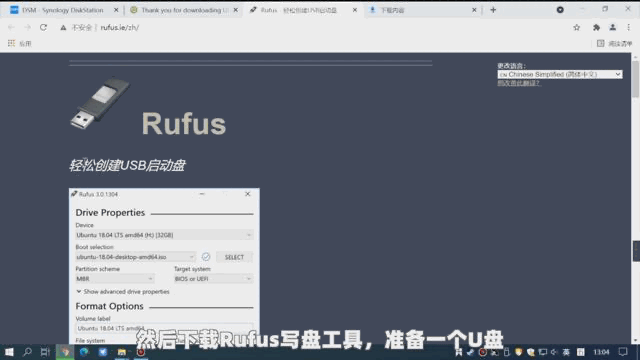Reload the rufus.ie page
Screen dimensions: 640x360
click(43, 27)
